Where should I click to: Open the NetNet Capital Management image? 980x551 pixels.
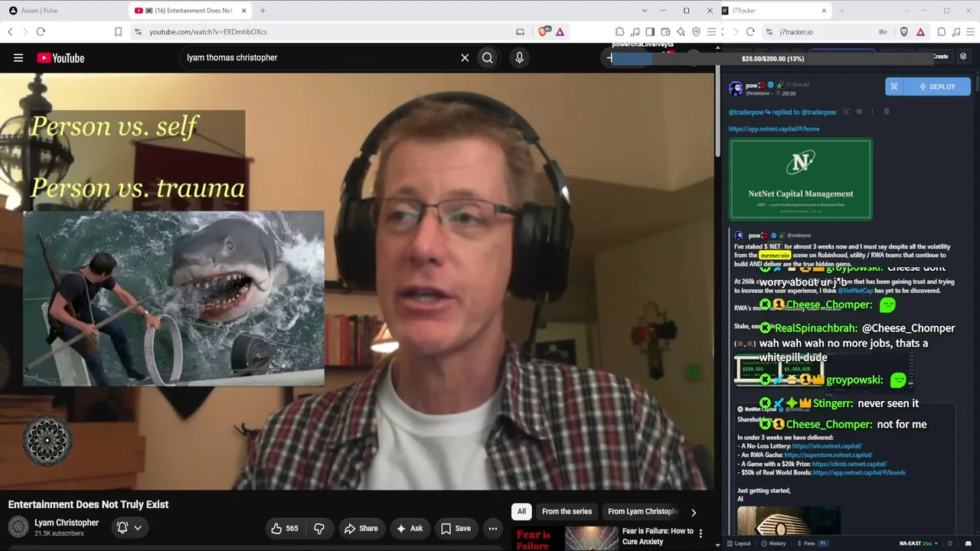pos(800,179)
